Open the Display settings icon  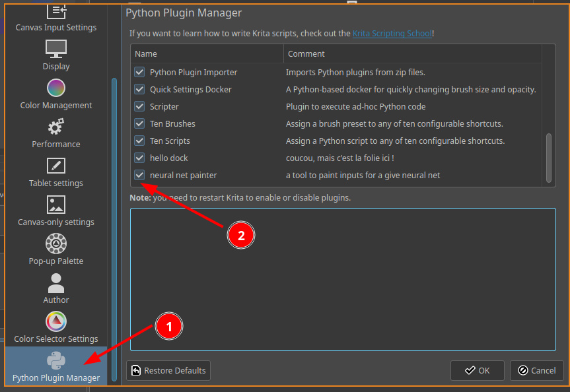pos(56,49)
